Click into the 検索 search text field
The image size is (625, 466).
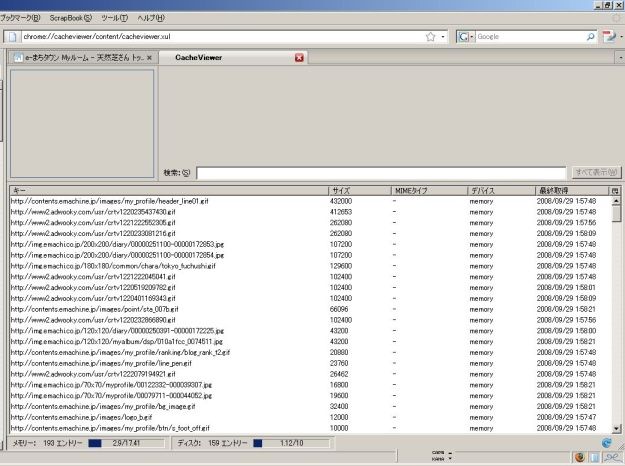(x=380, y=173)
